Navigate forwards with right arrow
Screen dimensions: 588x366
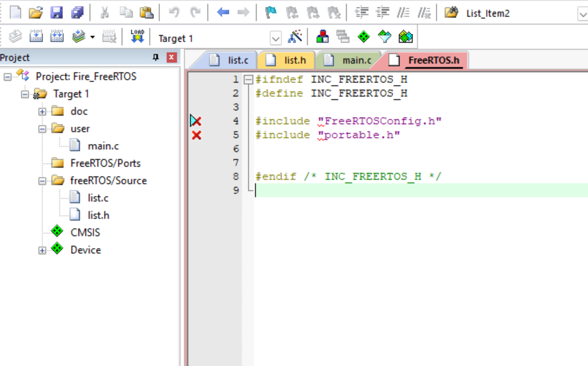[243, 13]
